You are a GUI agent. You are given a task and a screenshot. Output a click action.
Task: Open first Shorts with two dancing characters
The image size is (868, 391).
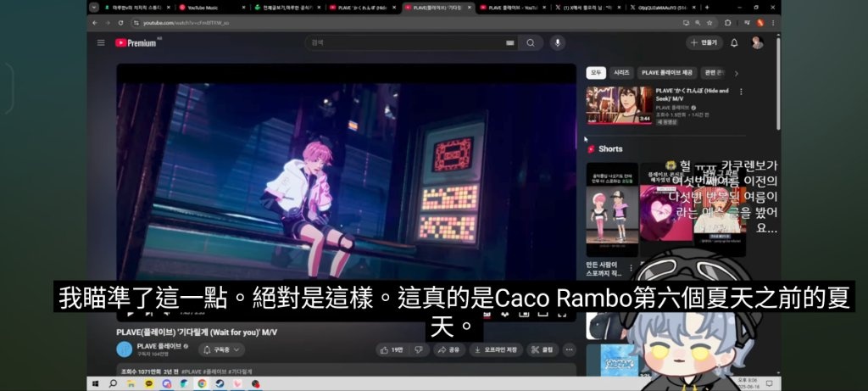[612, 209]
